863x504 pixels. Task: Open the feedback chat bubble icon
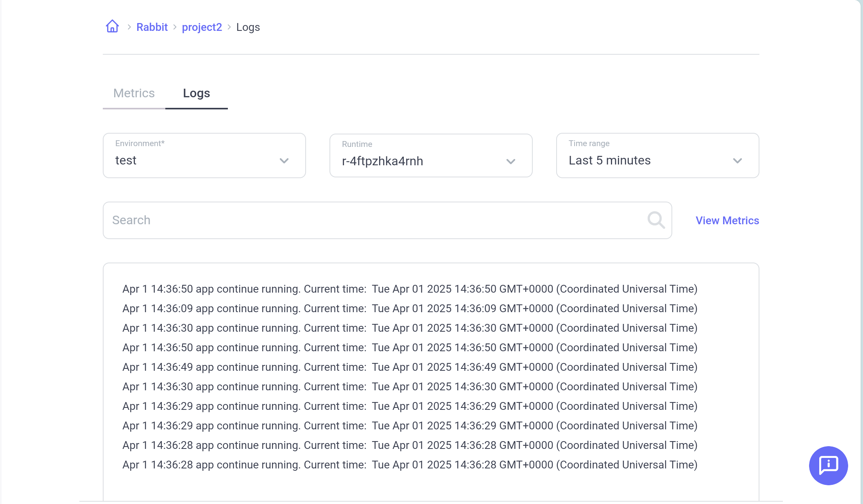pyautogui.click(x=828, y=465)
